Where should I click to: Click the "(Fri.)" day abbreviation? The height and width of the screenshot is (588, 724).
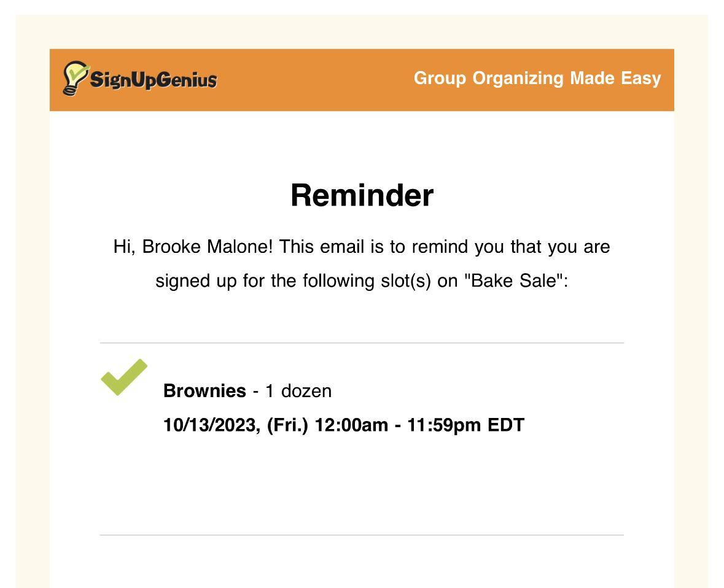coord(287,425)
